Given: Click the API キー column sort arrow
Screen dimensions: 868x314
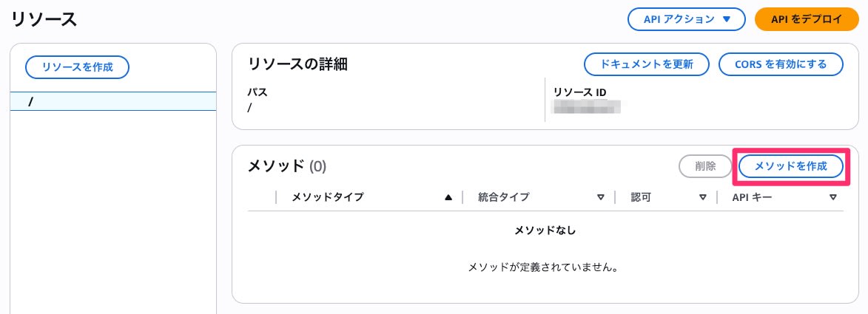Looking at the screenshot, I should tap(833, 197).
